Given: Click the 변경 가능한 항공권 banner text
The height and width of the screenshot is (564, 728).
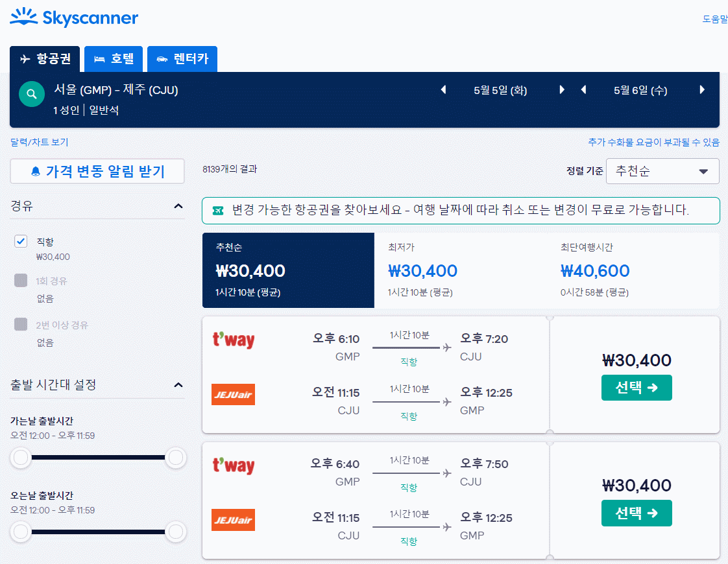Looking at the screenshot, I should 461,209.
